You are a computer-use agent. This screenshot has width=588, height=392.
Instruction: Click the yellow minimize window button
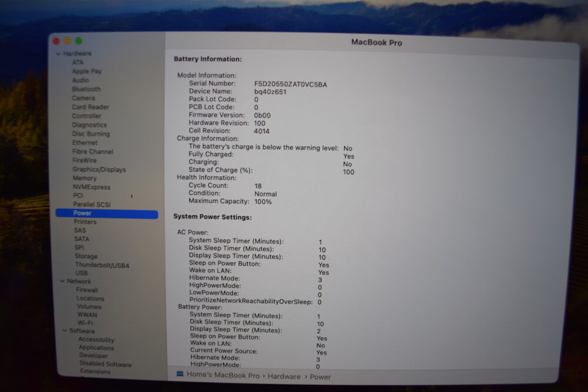pos(68,41)
